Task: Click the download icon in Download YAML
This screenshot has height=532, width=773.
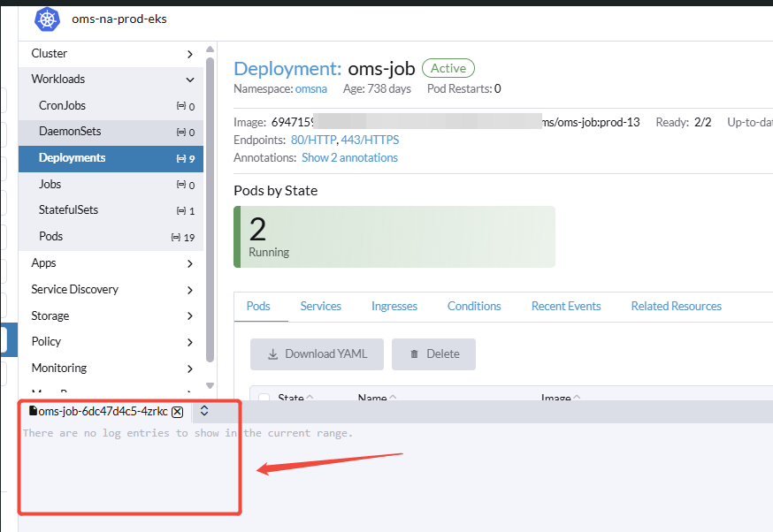Action: 272,354
